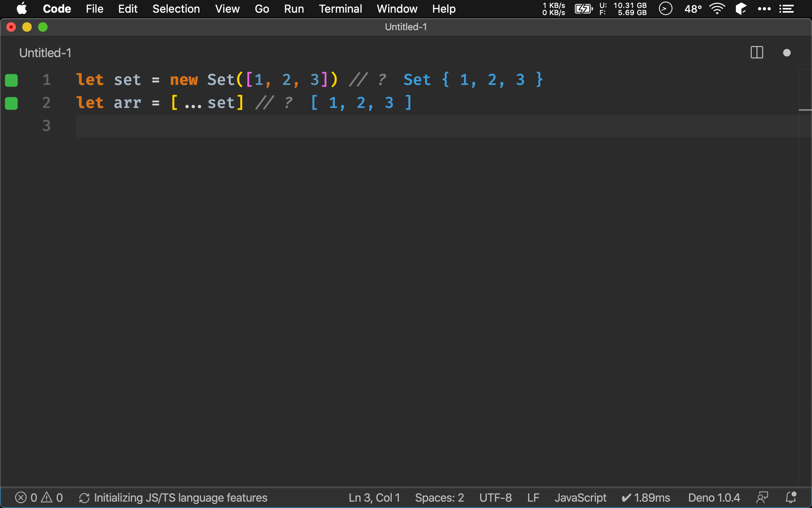The image size is (812, 508).
Task: Click the inline result 'Set { 1, 2, 3 }'
Action: coord(473,80)
